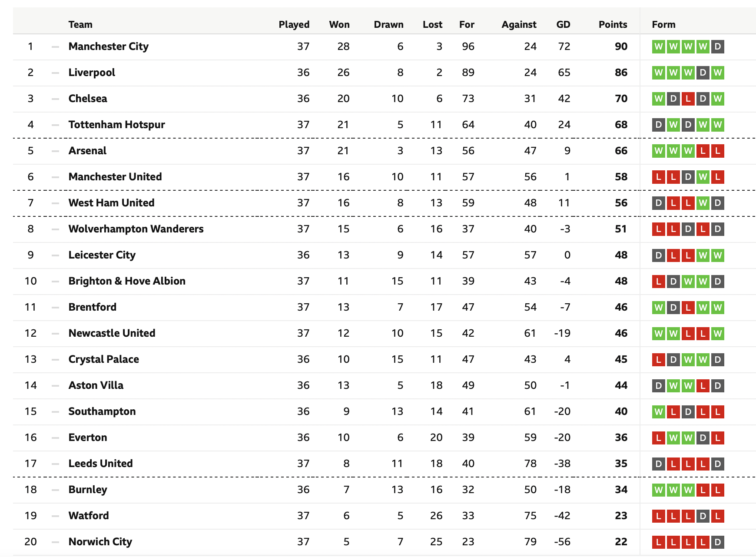Select the Wolverhampton Wanderers team name

tap(136, 229)
